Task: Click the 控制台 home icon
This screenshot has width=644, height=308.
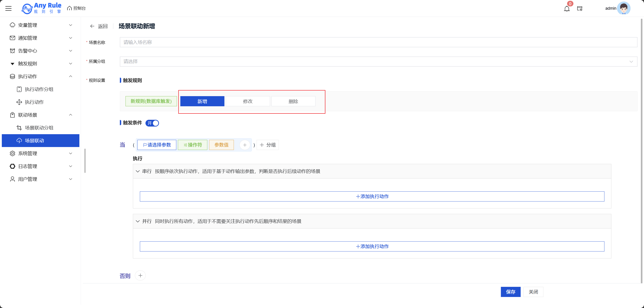Action: coord(69,9)
